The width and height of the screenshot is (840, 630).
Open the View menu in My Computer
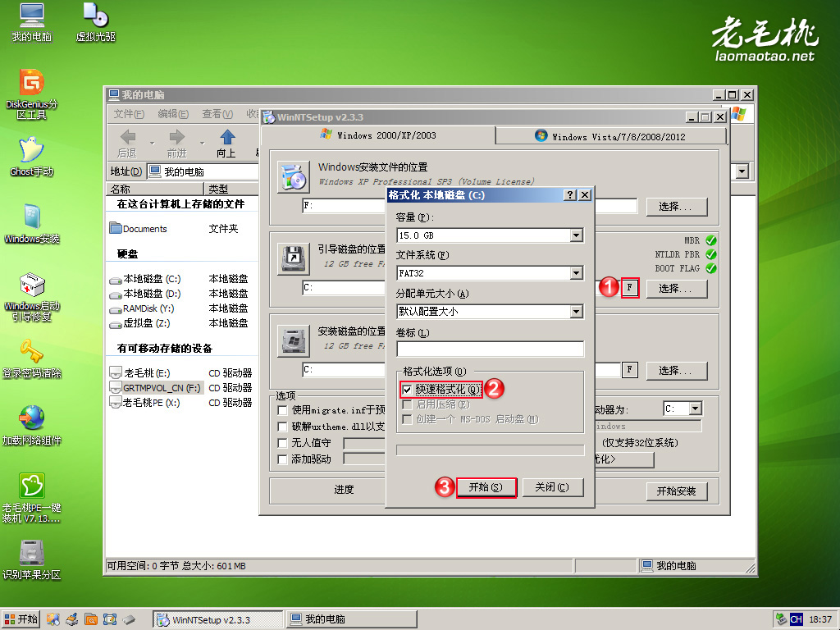[217, 114]
